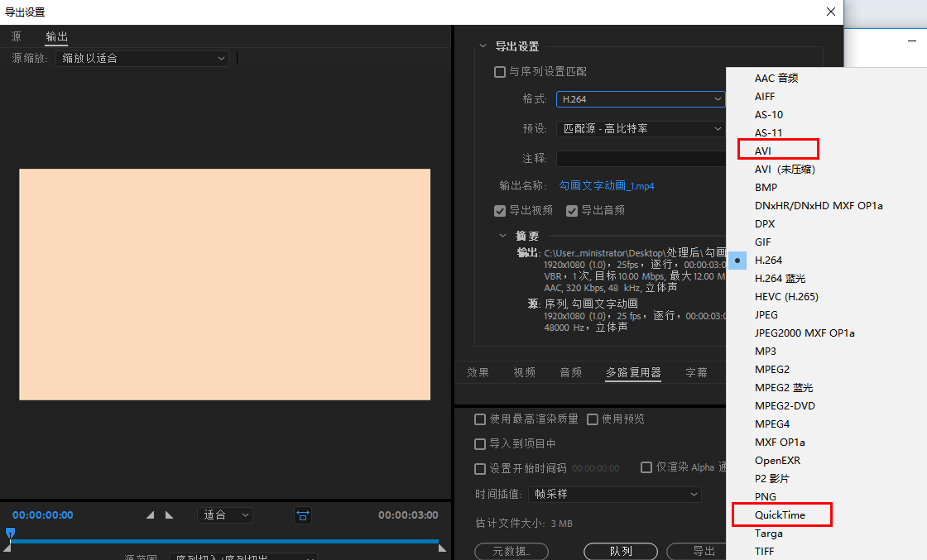Viewport: 927px width, 560px height.
Task: Click the 元数据 button
Action: pyautogui.click(x=512, y=551)
